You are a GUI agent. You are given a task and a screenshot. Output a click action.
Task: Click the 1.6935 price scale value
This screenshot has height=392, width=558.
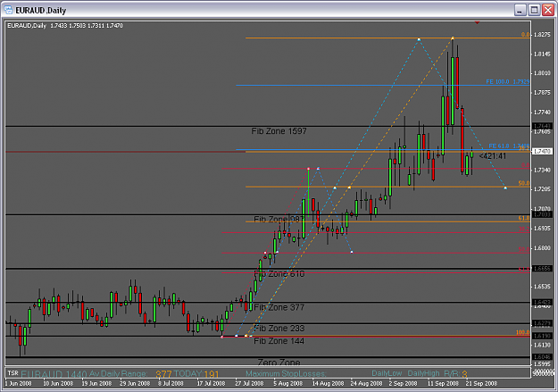tap(542, 229)
